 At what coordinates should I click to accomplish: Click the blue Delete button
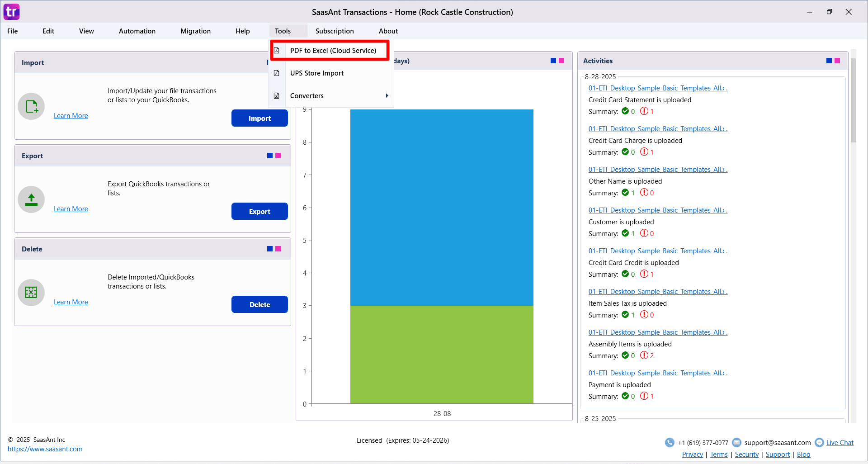pos(259,304)
